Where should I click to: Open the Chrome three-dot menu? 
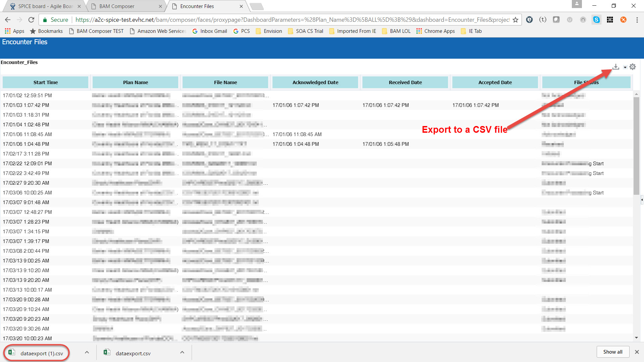tap(637, 20)
